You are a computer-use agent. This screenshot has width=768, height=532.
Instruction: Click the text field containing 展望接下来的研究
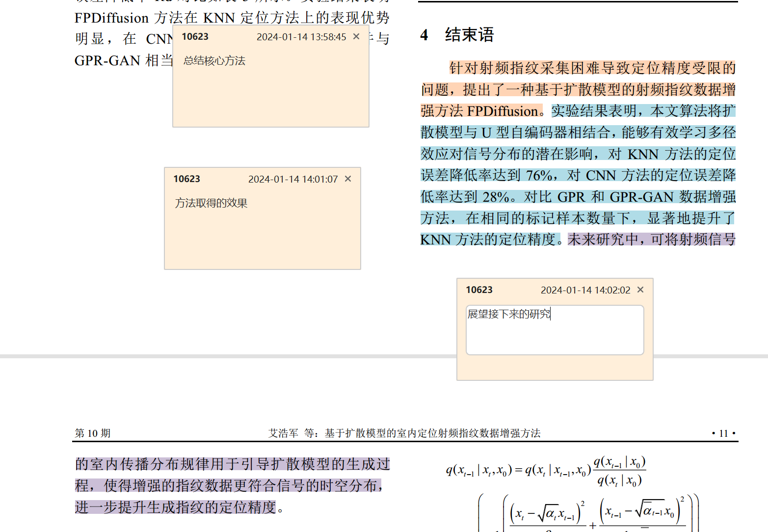[555, 330]
